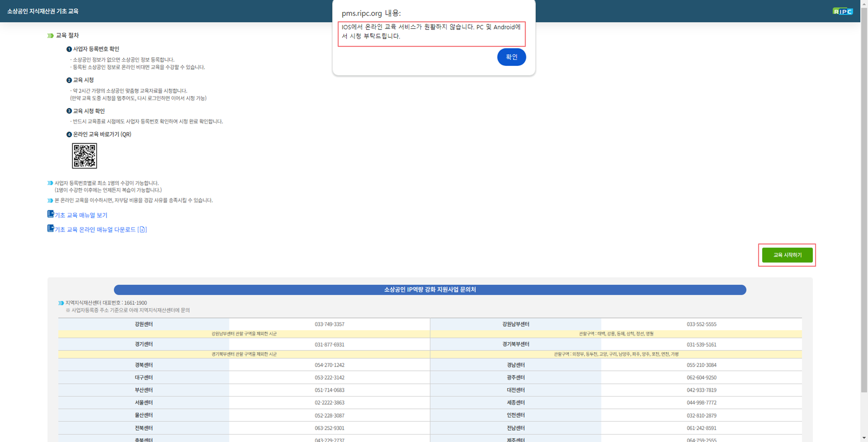
Task: Click the arrow icon beside 지역지식재산센터 대표번호
Action: pyautogui.click(x=61, y=303)
